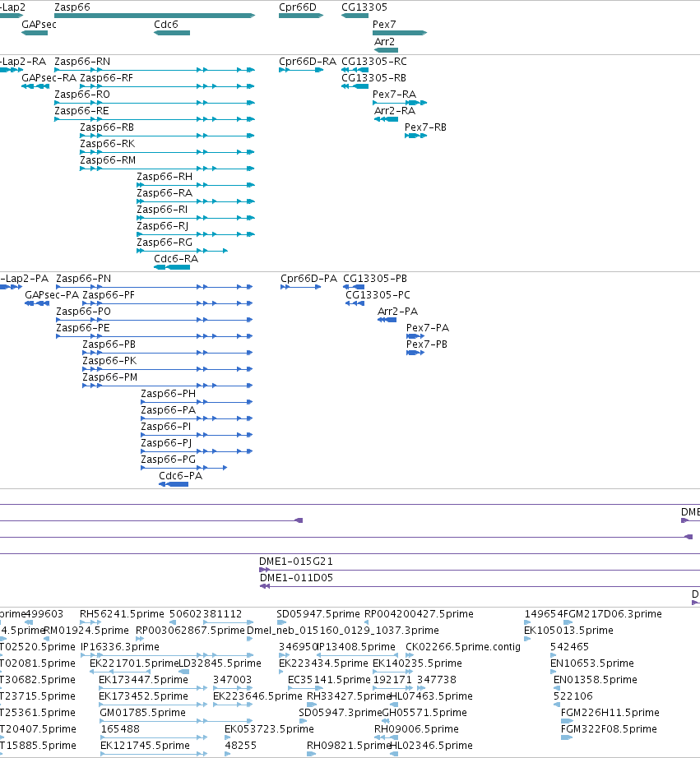The width and height of the screenshot is (700, 758).
Task: Select protein Zasp66-PK
Action: (x=167, y=369)
